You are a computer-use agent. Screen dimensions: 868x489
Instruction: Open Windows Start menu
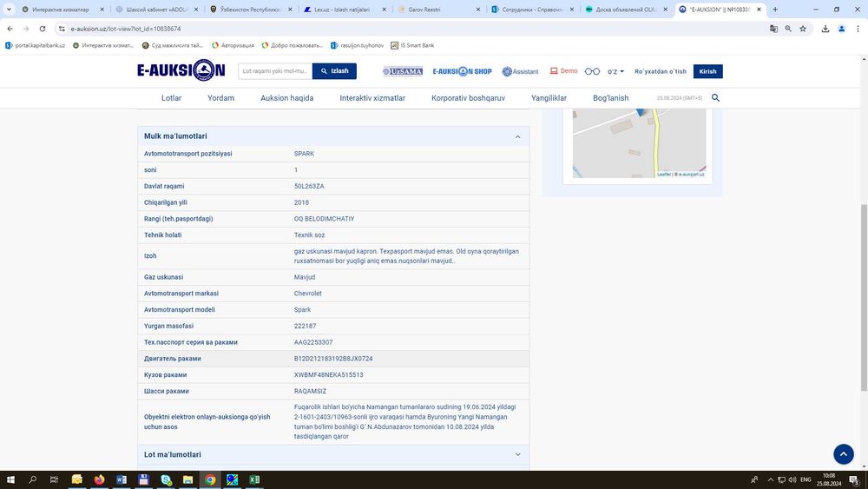(10, 479)
